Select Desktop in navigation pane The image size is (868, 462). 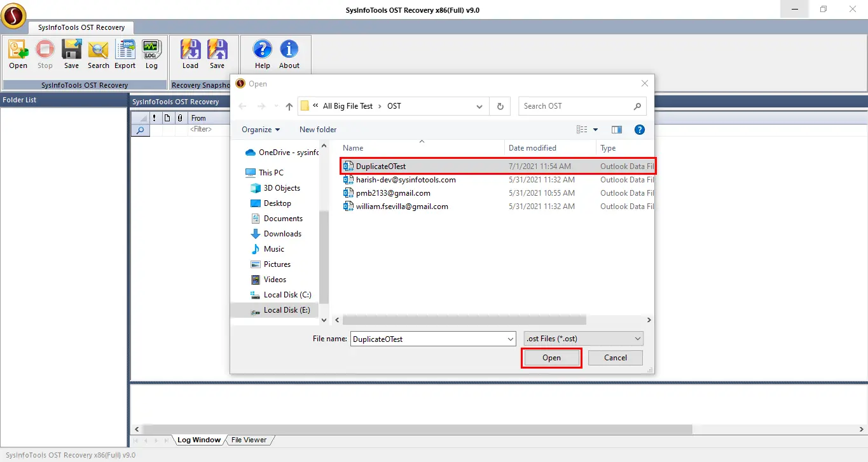271,203
